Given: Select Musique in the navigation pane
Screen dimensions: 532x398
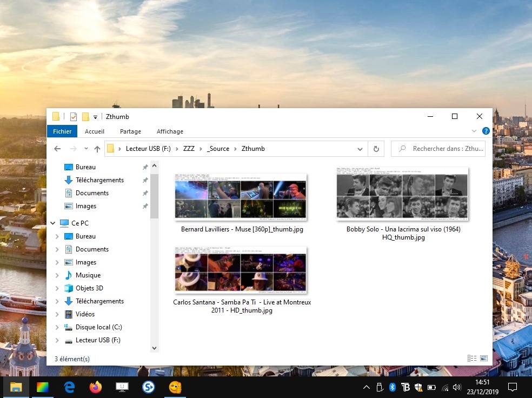Looking at the screenshot, I should pos(88,275).
